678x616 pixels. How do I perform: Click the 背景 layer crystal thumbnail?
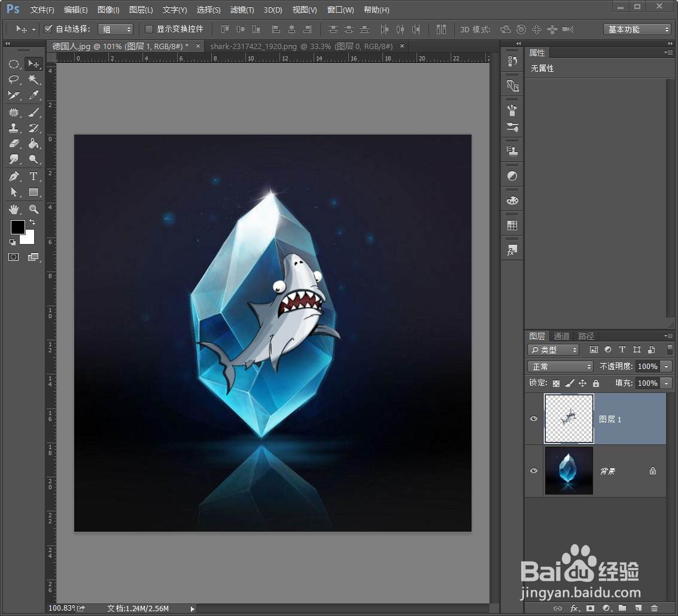[568, 471]
